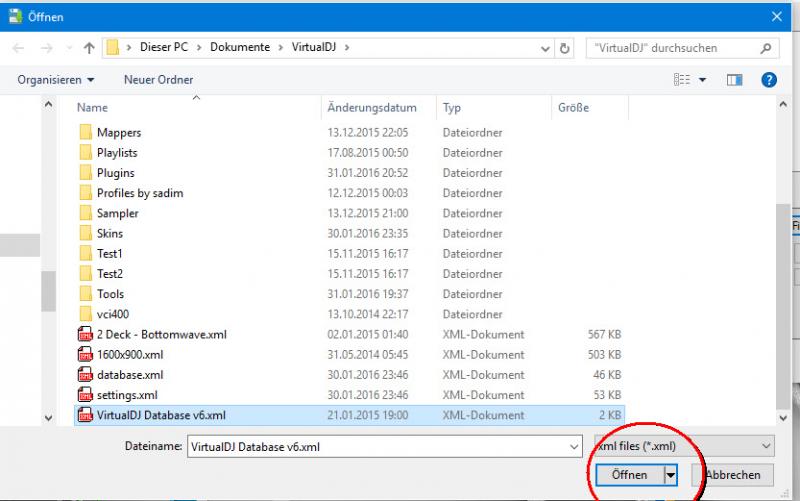Select the database.xml file icon
This screenshot has height=501, width=800.
(85, 374)
